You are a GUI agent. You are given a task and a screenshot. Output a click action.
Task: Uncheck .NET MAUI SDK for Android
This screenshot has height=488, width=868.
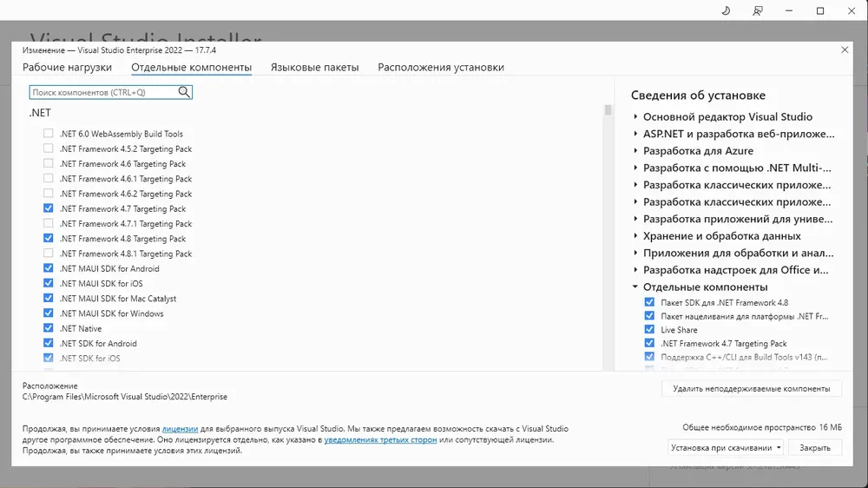48,268
